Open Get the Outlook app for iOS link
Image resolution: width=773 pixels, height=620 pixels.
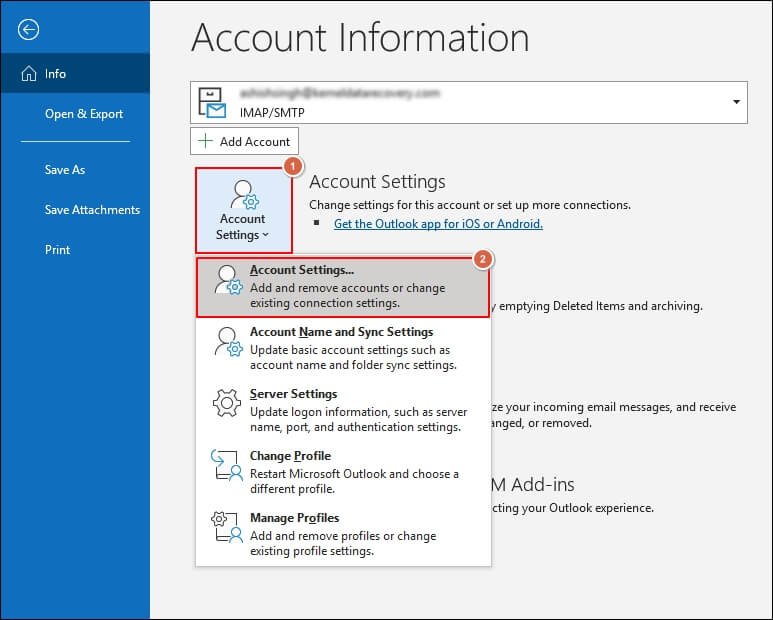click(438, 224)
